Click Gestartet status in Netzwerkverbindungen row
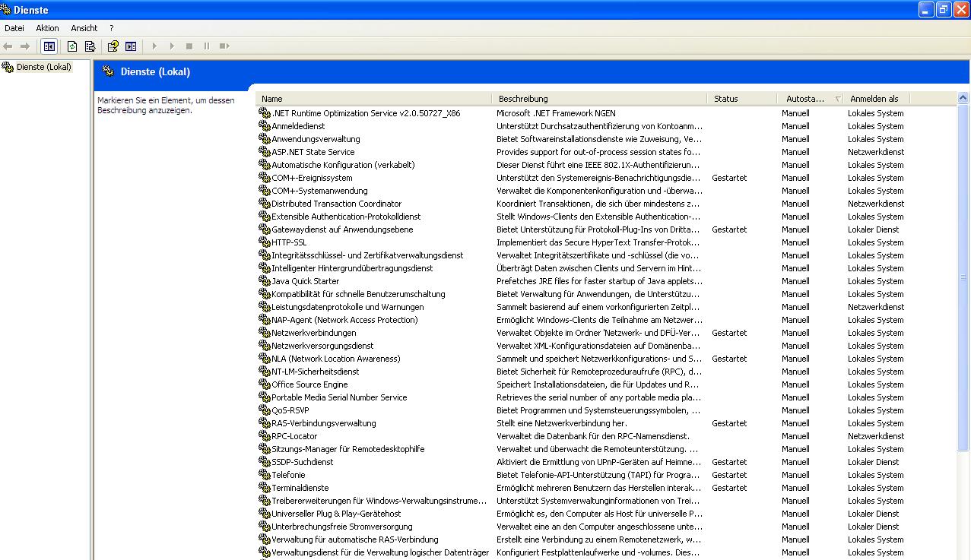Image resolution: width=971 pixels, height=560 pixels. [x=729, y=333]
